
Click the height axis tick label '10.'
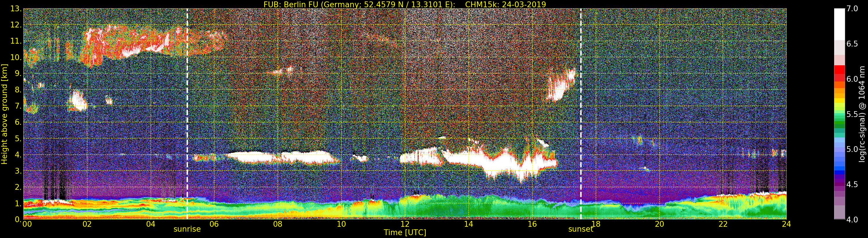tap(16, 57)
